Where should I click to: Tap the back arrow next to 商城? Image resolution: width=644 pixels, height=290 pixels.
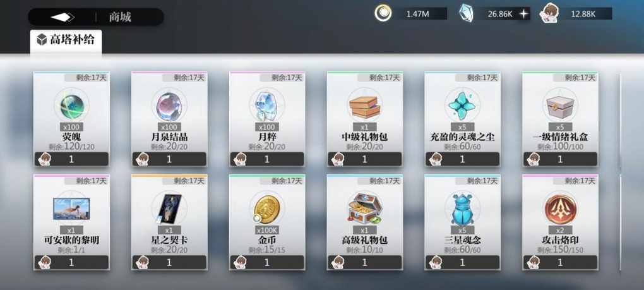point(63,17)
